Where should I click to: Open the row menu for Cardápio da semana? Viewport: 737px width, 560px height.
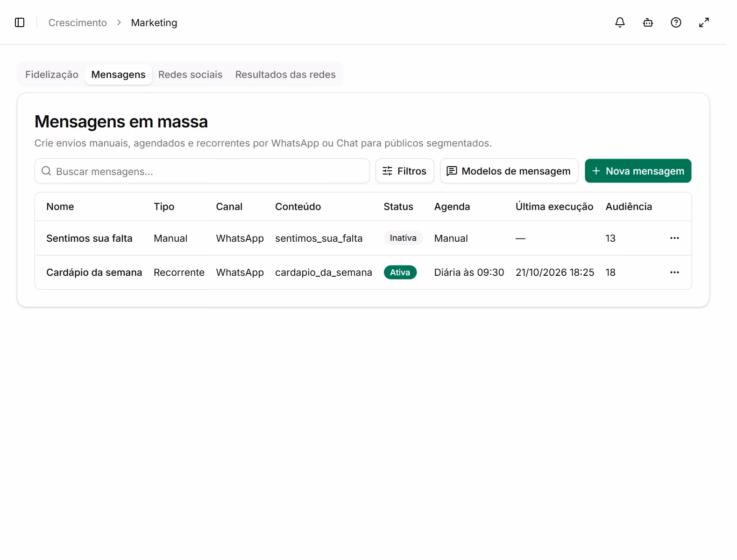coord(674,272)
